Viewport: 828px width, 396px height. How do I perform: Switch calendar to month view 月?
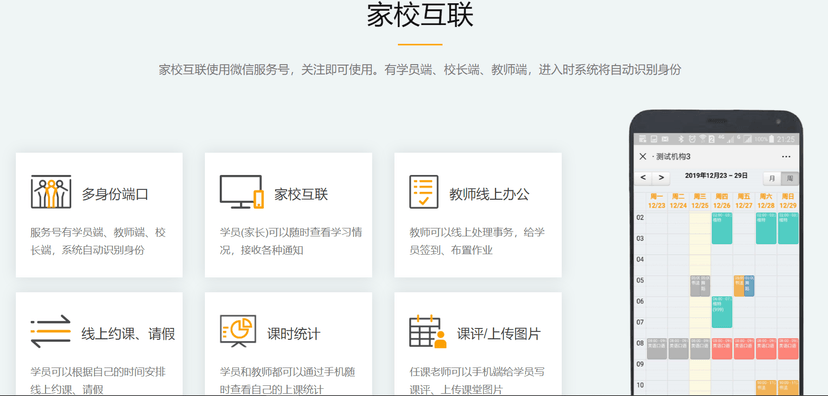[x=772, y=178]
